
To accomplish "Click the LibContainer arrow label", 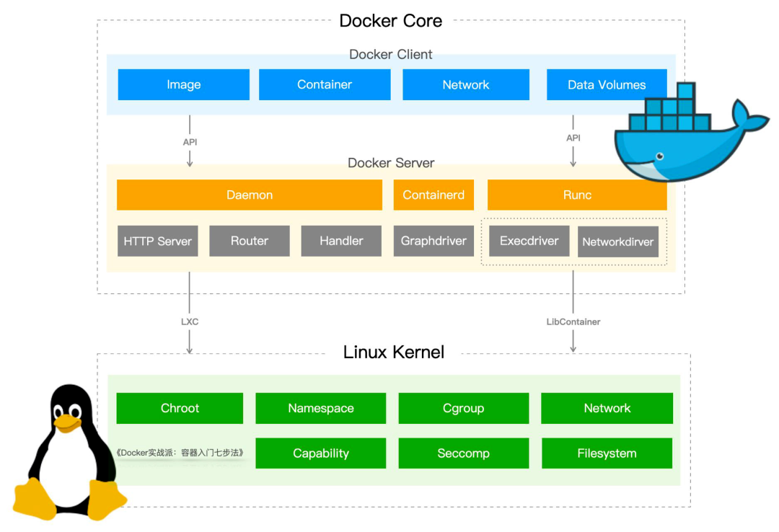I will pos(573,322).
